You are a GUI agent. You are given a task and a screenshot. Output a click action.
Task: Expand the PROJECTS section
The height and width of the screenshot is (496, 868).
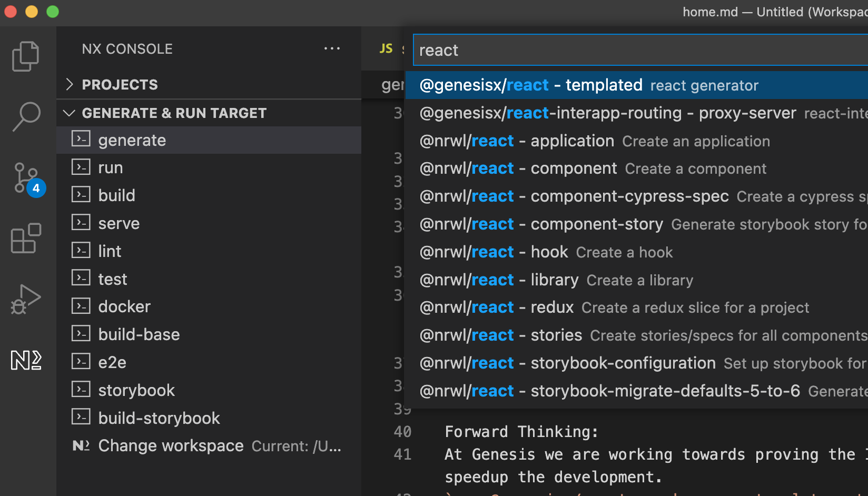click(x=209, y=84)
